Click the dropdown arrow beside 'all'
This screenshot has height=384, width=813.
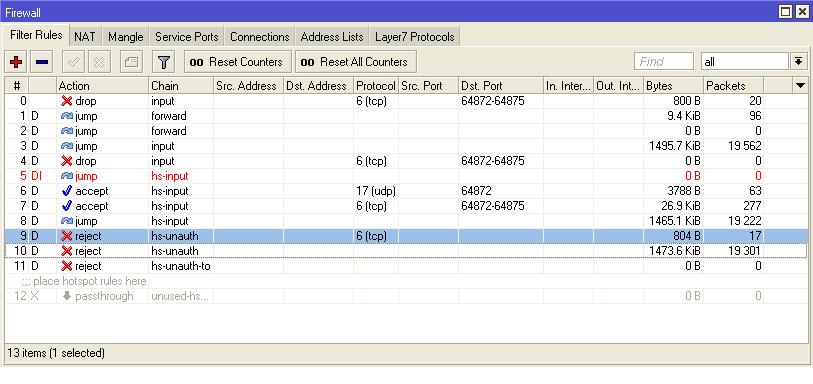(798, 62)
